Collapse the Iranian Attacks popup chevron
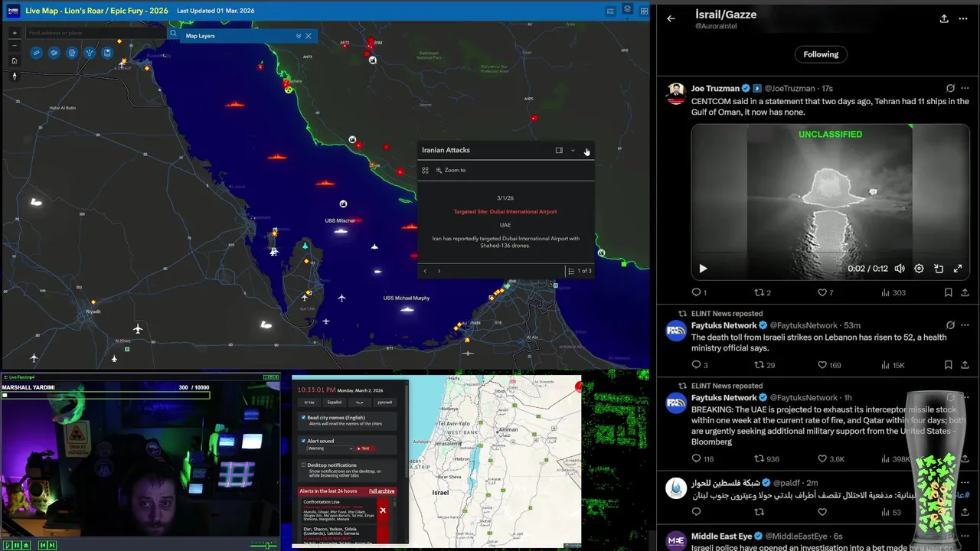Image resolution: width=980 pixels, height=551 pixels. click(573, 150)
